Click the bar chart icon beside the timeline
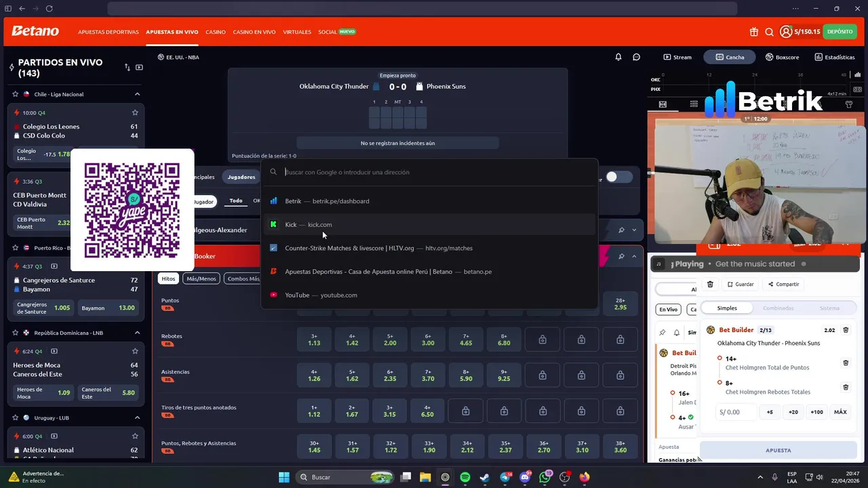The height and width of the screenshot is (488, 868). point(858,75)
